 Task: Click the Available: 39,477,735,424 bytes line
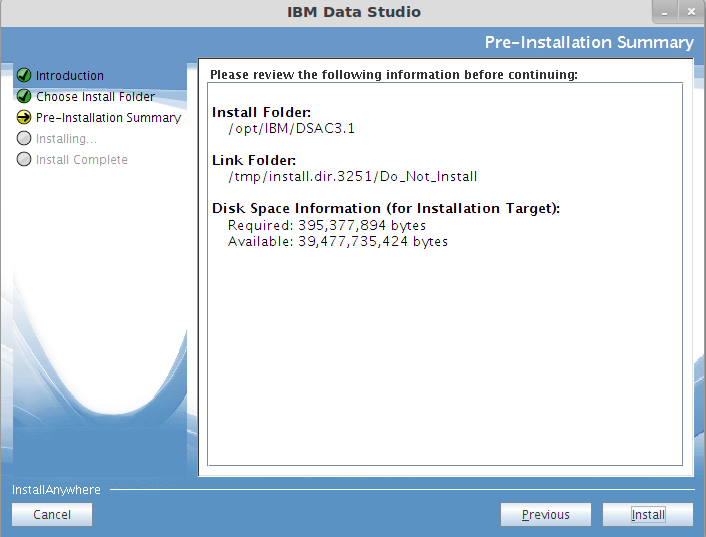[x=338, y=242]
